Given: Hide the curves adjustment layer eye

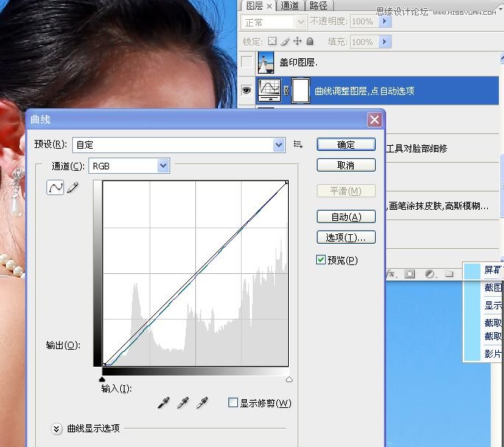Looking at the screenshot, I should point(247,90).
